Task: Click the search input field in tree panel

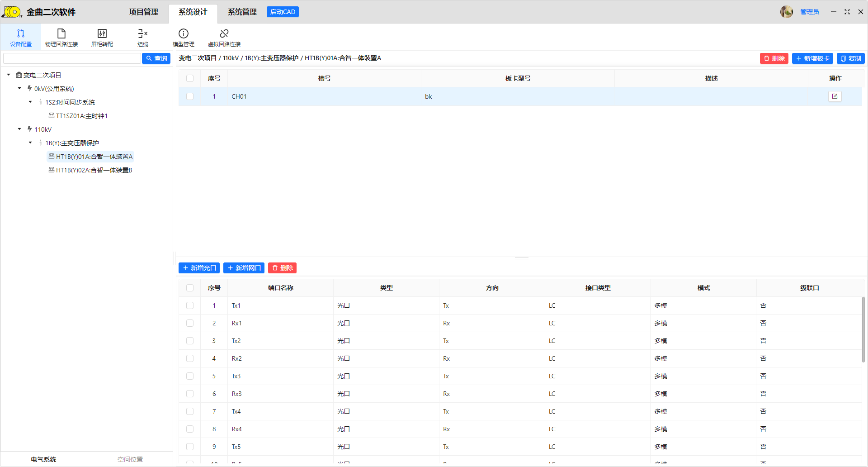Action: [72, 58]
